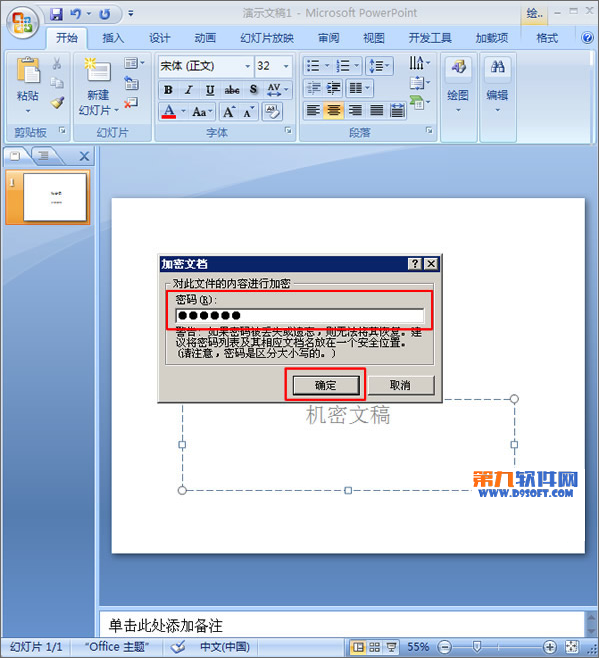The height and width of the screenshot is (658, 599).
Task: Reset the slide layout icon
Action: [x=131, y=83]
